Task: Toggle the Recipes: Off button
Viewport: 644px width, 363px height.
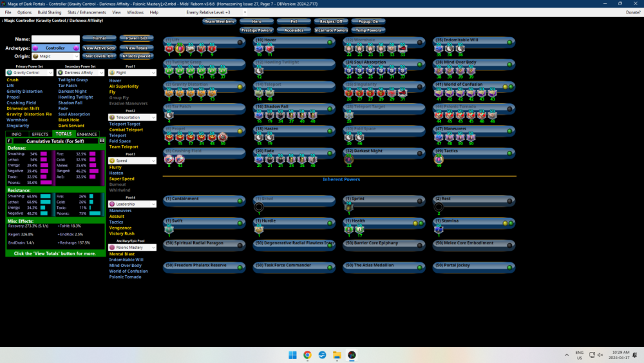Action: pos(330,21)
